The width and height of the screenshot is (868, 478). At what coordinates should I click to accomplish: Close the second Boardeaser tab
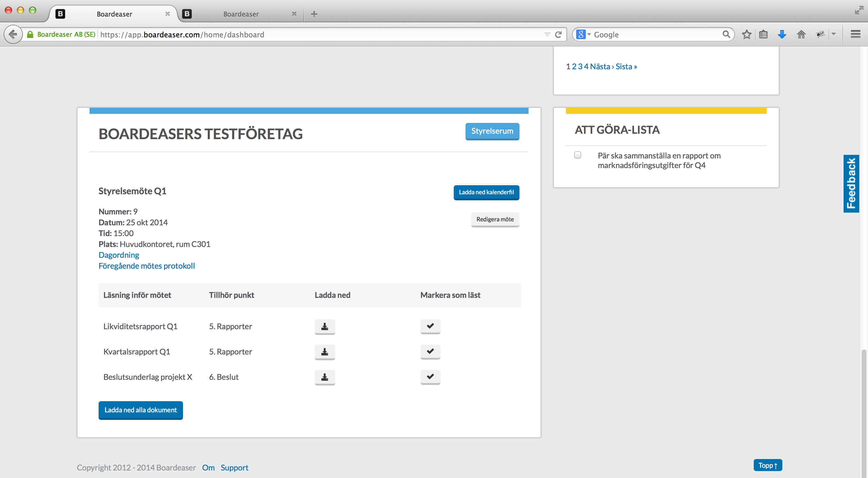pyautogui.click(x=294, y=14)
